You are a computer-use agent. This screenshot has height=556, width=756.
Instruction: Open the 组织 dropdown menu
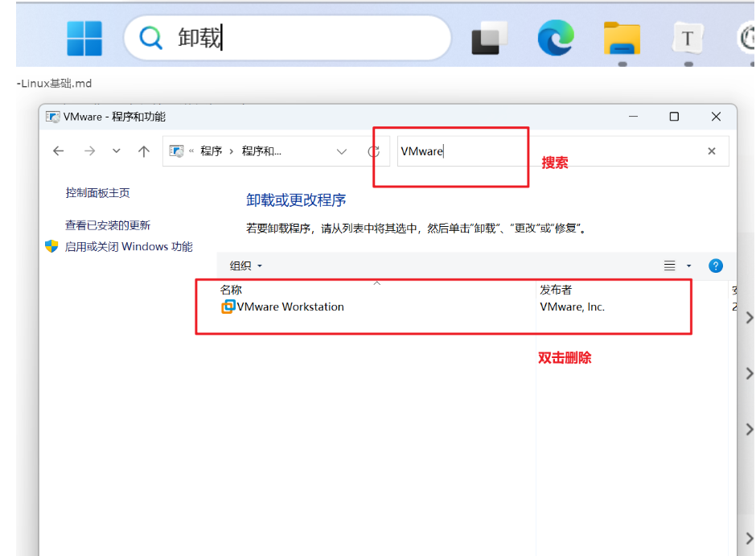point(246,266)
